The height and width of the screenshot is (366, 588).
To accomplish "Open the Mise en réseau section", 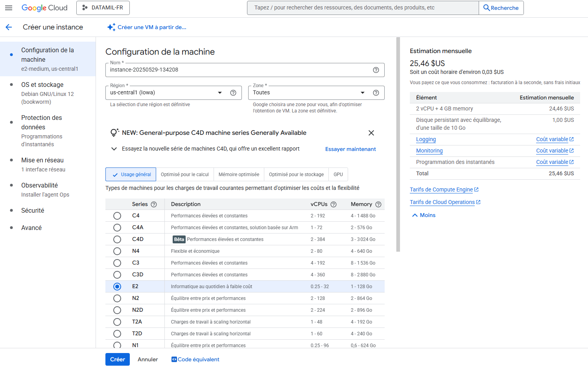I will (41, 160).
